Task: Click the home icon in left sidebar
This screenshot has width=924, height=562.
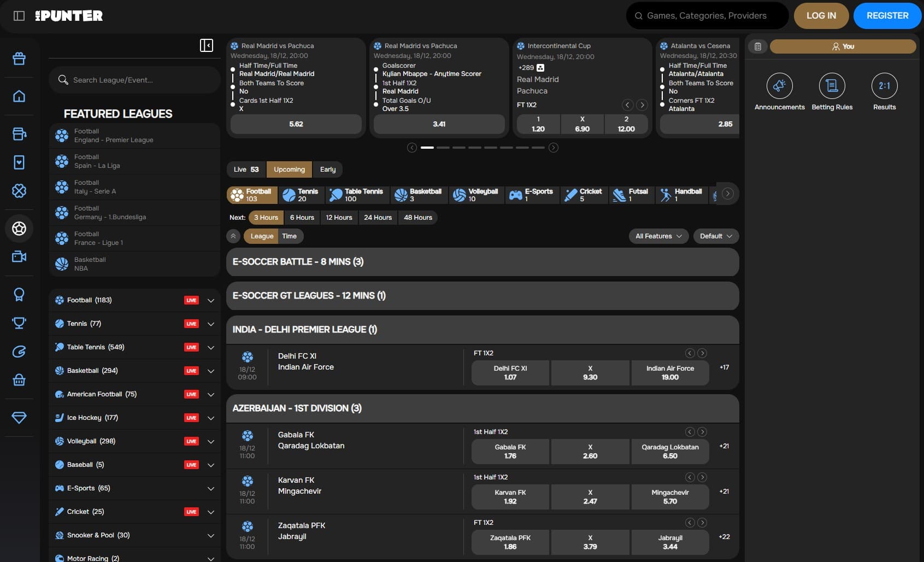Action: click(19, 96)
